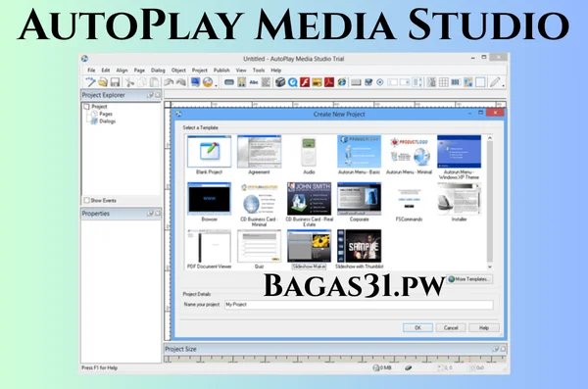This screenshot has width=588, height=389.
Task: Click the dialog Help button
Action: point(484,328)
